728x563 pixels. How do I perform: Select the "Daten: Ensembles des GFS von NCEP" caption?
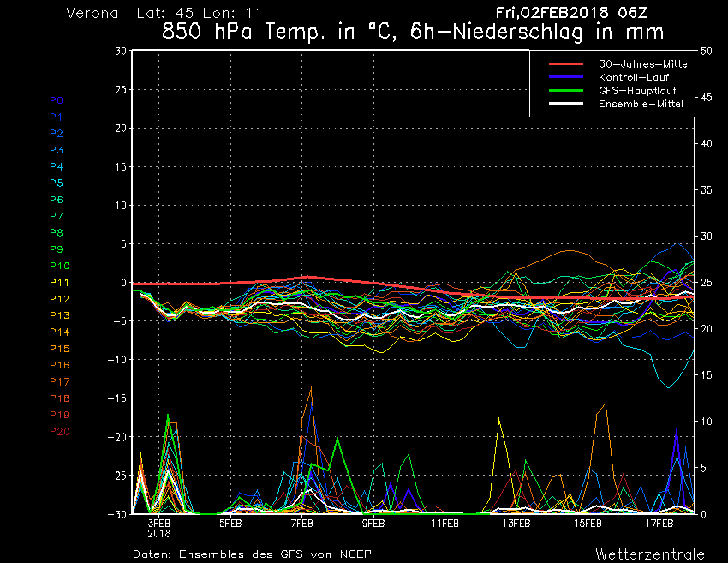click(x=252, y=554)
